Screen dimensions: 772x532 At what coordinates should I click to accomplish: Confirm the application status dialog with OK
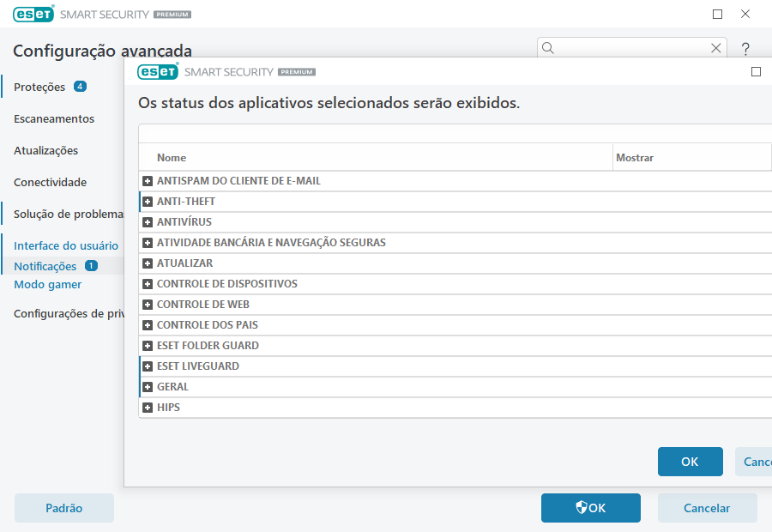[x=690, y=462]
